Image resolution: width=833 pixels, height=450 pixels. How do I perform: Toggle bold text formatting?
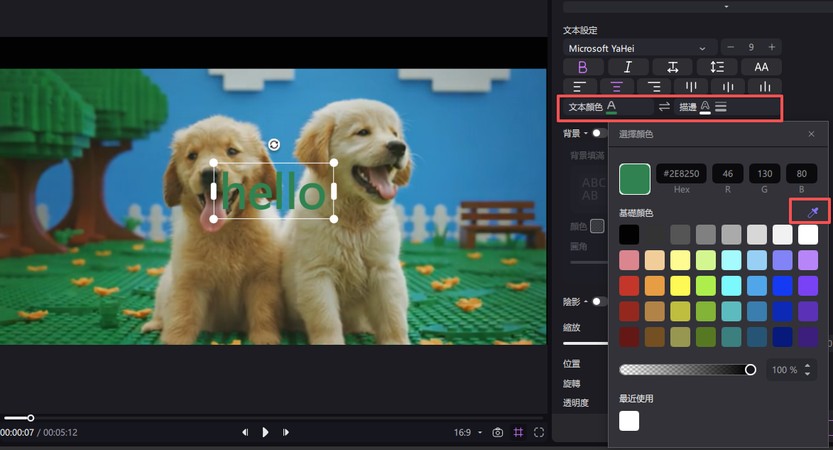click(x=583, y=67)
